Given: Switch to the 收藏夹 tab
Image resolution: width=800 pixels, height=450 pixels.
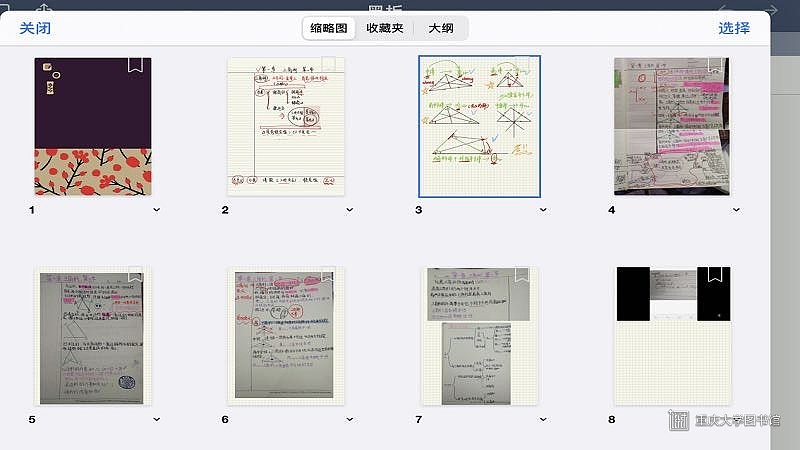Looking at the screenshot, I should (385, 28).
